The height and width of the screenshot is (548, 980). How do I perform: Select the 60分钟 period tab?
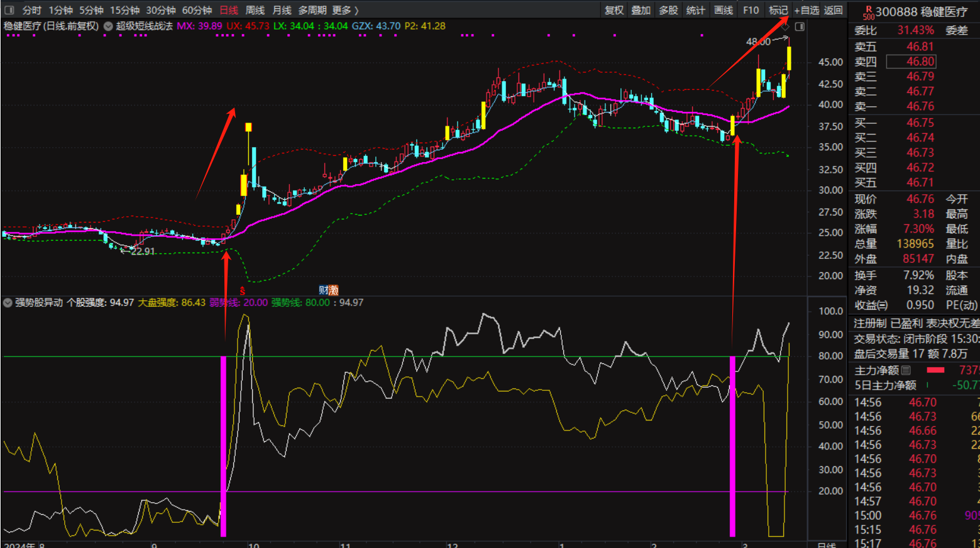click(197, 10)
